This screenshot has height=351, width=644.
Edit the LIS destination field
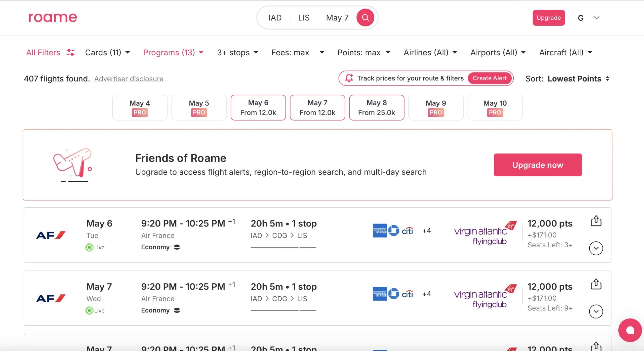(304, 18)
